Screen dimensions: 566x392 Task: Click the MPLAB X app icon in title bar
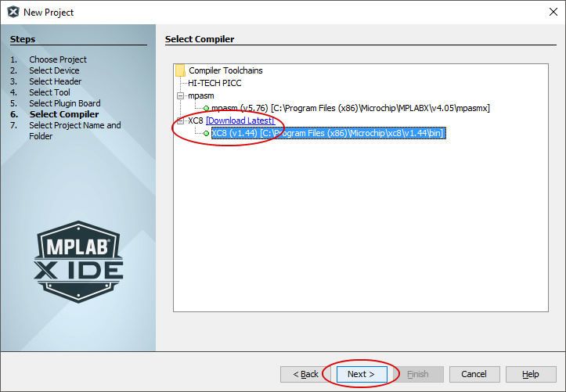[13, 12]
